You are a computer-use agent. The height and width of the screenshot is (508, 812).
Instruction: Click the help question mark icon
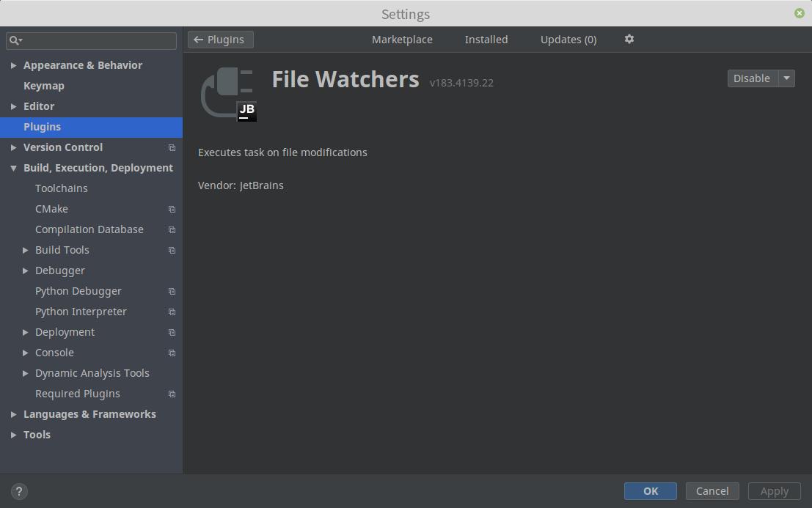click(x=19, y=491)
